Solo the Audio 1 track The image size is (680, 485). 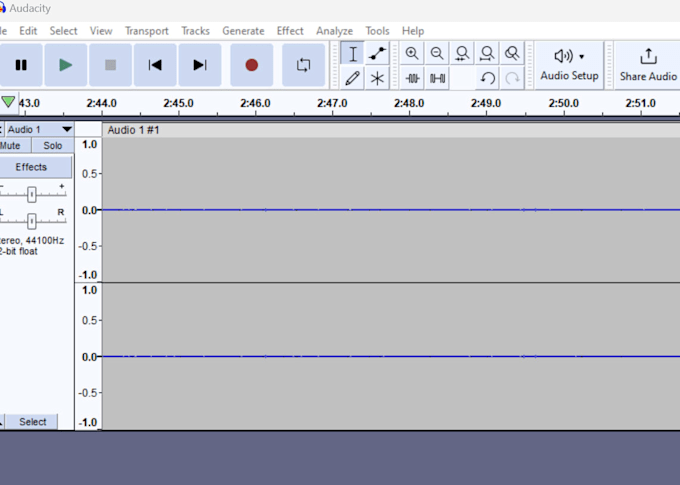(x=52, y=146)
